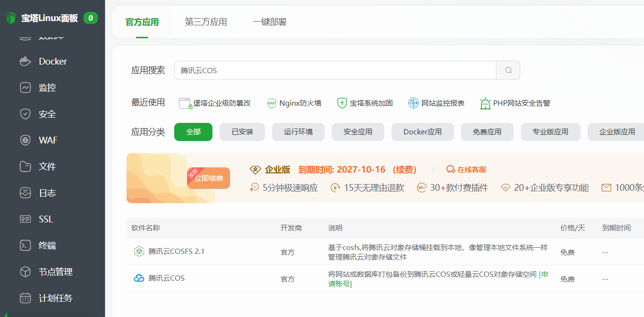Click the 企业版 diamond crown icon
The height and width of the screenshot is (317, 644).
(255, 170)
